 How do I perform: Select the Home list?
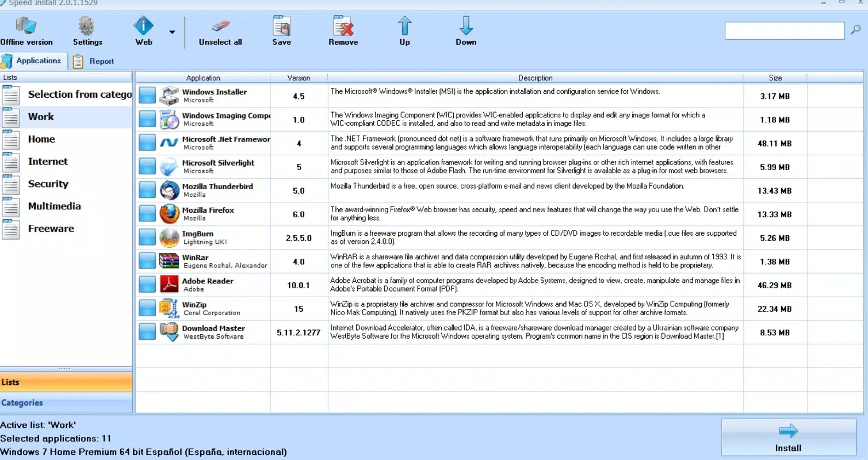tap(66, 139)
